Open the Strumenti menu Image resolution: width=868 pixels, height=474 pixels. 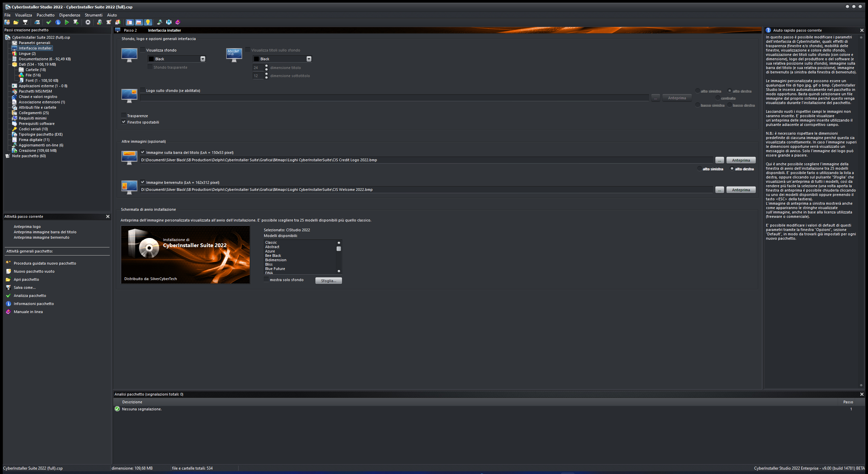94,15
